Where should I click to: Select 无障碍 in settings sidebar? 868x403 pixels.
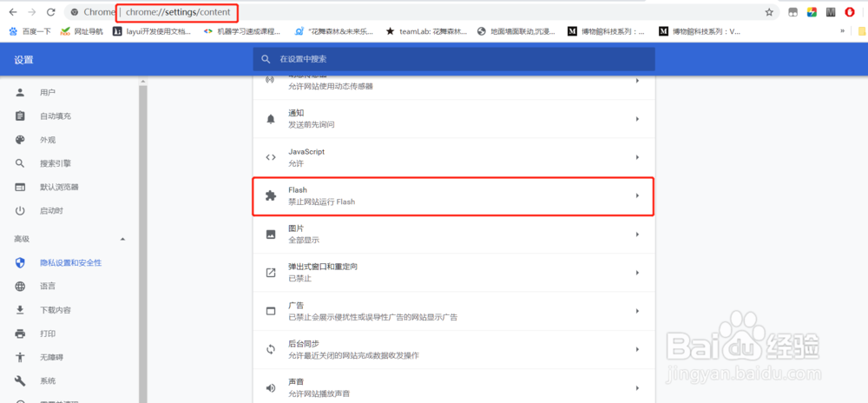51,357
